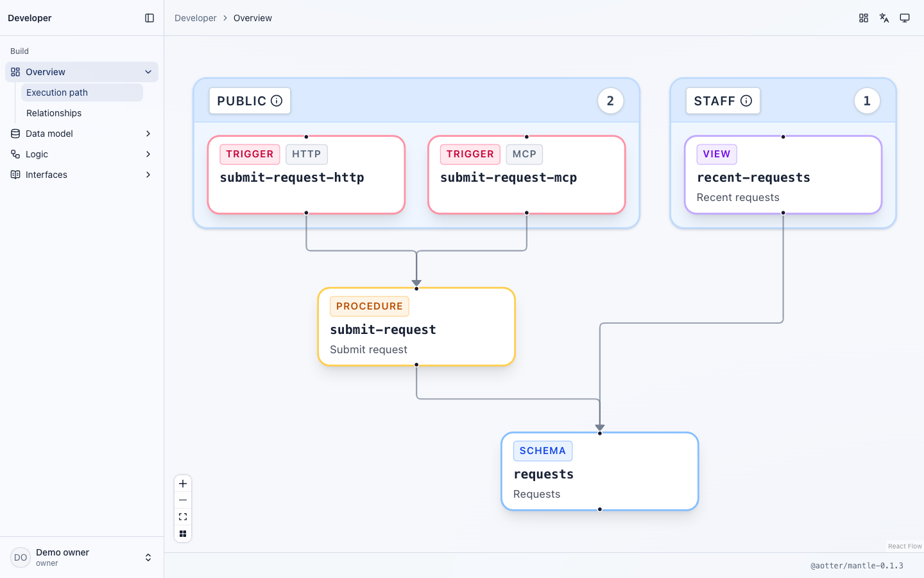Open Logic menu item
The height and width of the screenshot is (578, 924).
[81, 154]
